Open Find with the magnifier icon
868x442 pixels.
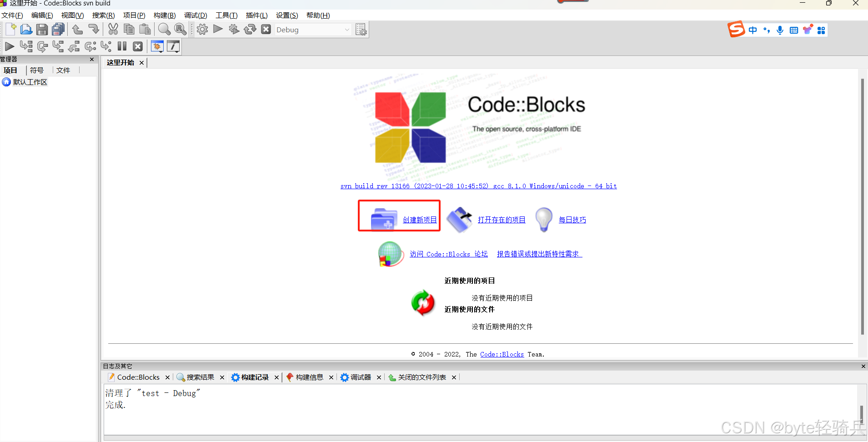coord(164,30)
